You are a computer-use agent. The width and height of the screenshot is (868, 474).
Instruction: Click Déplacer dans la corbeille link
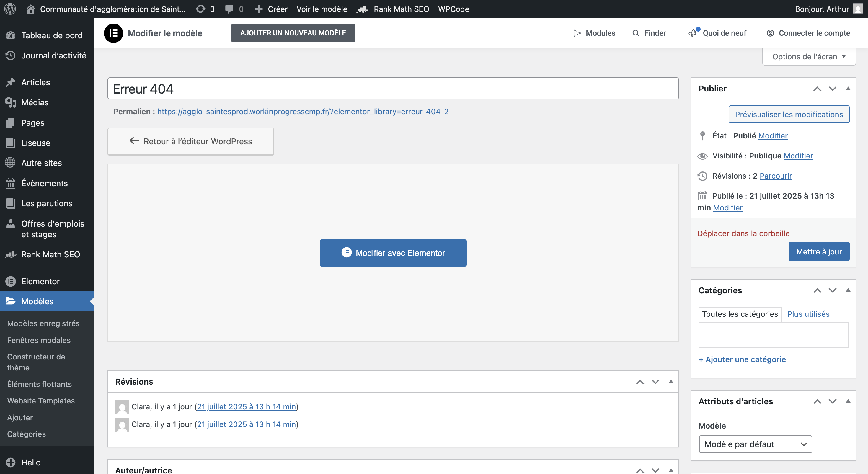pyautogui.click(x=743, y=233)
